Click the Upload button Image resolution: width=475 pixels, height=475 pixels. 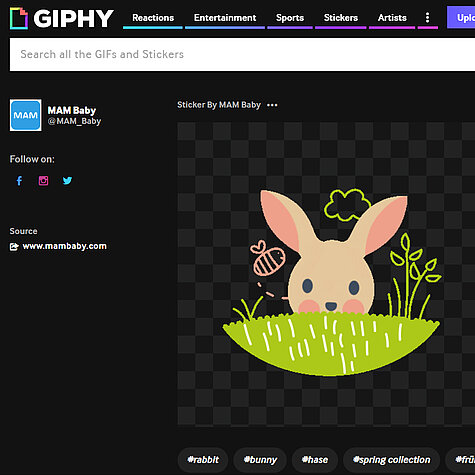(461, 18)
